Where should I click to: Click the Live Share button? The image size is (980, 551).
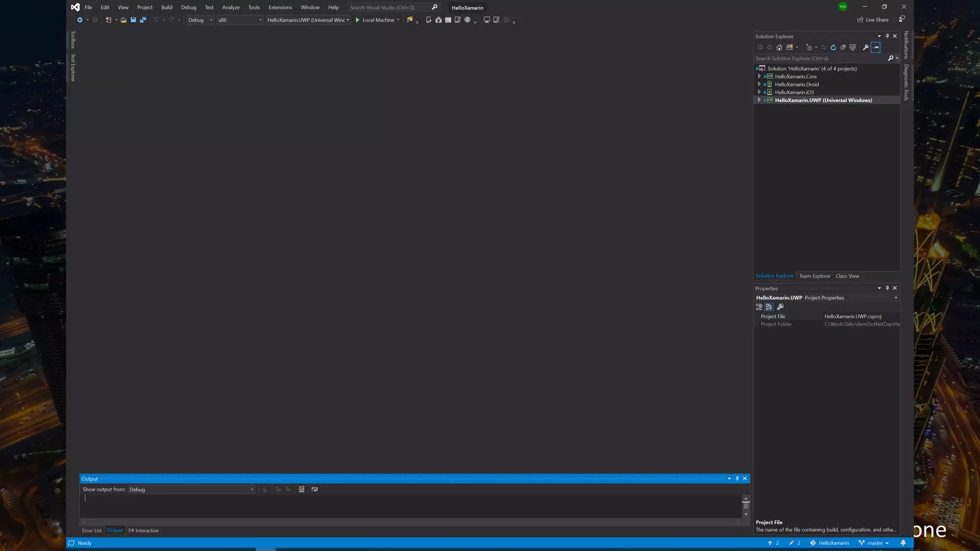tap(872, 20)
